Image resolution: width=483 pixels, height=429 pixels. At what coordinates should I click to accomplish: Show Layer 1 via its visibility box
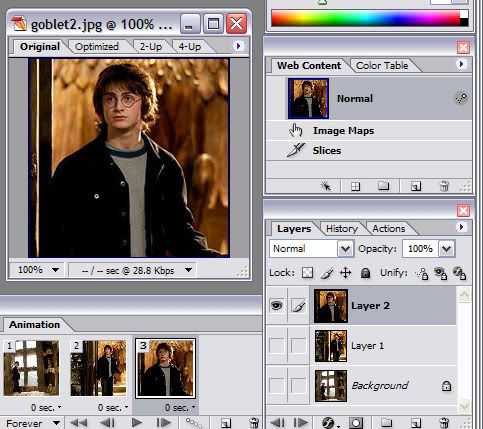[x=277, y=345]
